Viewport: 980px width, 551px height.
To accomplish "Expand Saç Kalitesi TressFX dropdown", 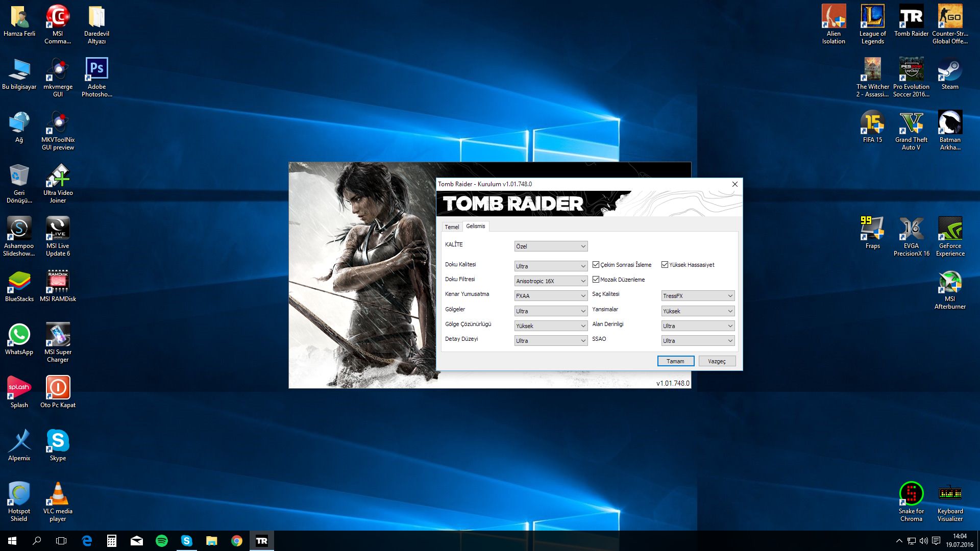I will [x=698, y=296].
